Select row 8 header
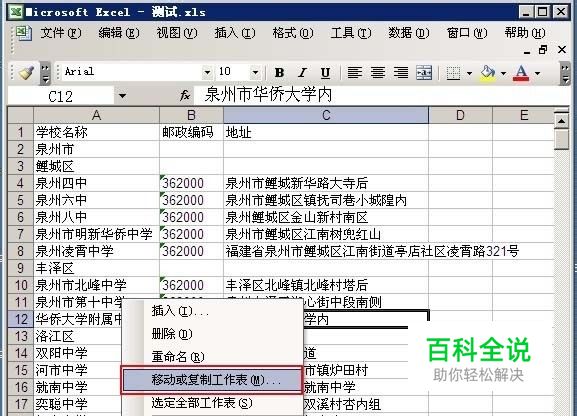Viewport: 577px width, 416px height. pyautogui.click(x=21, y=251)
